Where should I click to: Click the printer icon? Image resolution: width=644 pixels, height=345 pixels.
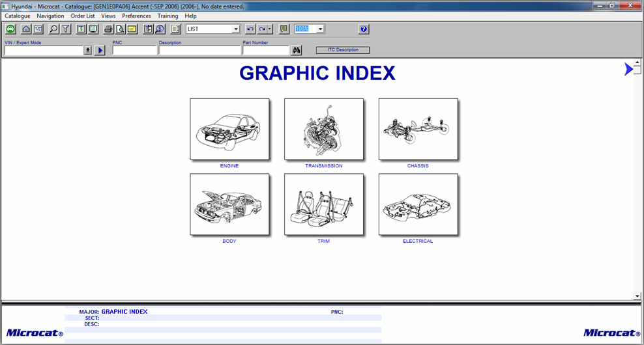[108, 29]
